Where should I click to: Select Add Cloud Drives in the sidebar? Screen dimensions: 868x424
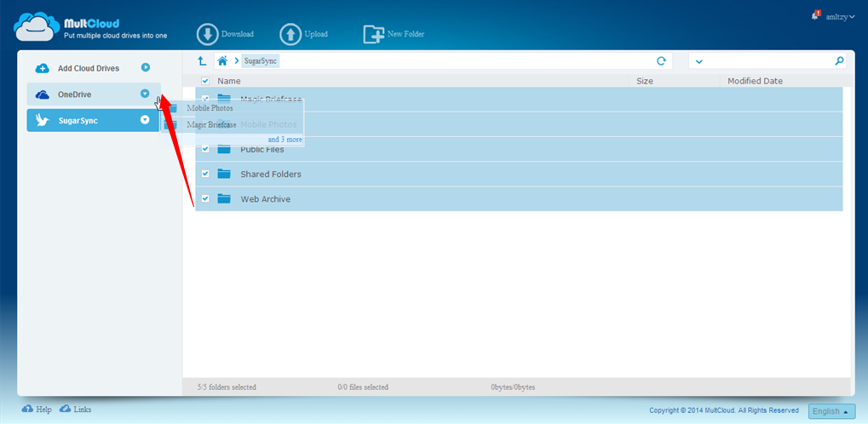pos(88,68)
